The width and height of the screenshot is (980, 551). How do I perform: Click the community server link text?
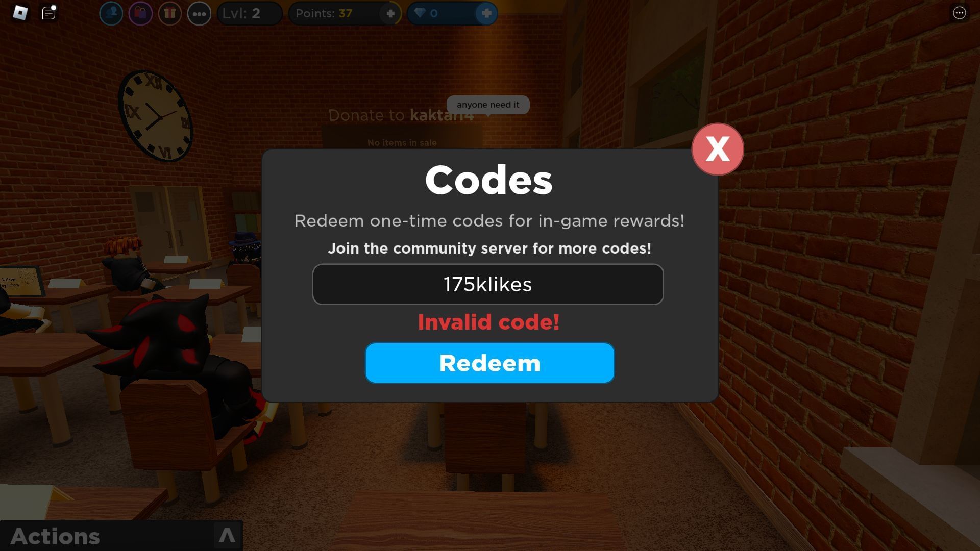point(489,248)
